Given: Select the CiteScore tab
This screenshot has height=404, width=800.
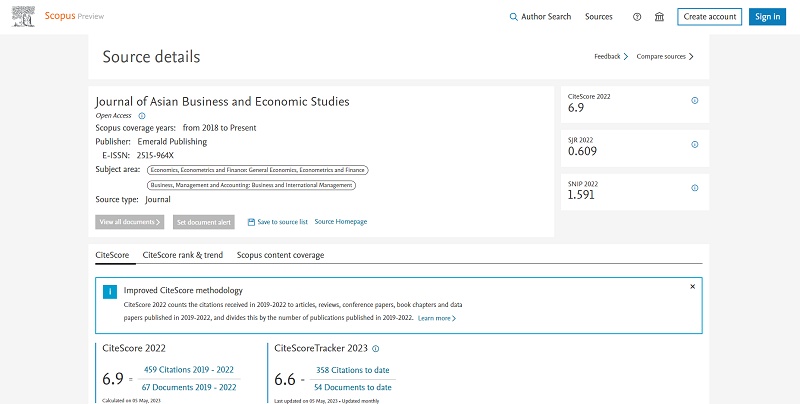Looking at the screenshot, I should click(x=112, y=255).
